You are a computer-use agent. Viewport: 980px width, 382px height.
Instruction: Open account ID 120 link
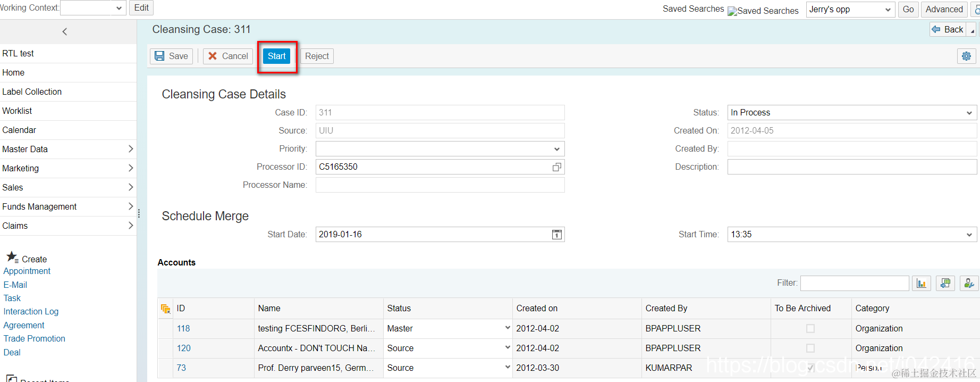184,348
